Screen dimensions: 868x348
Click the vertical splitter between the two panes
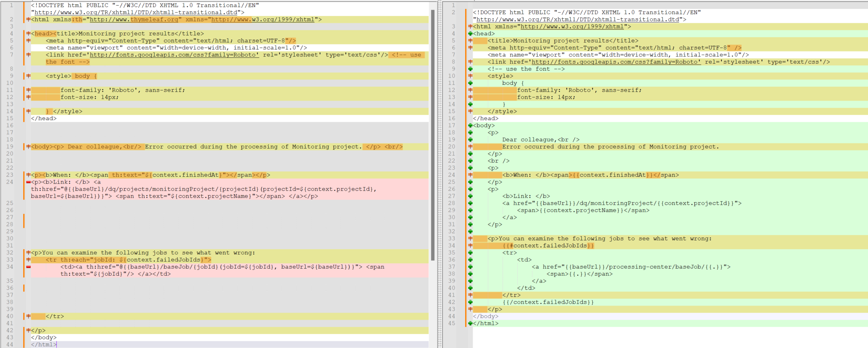coord(439,174)
